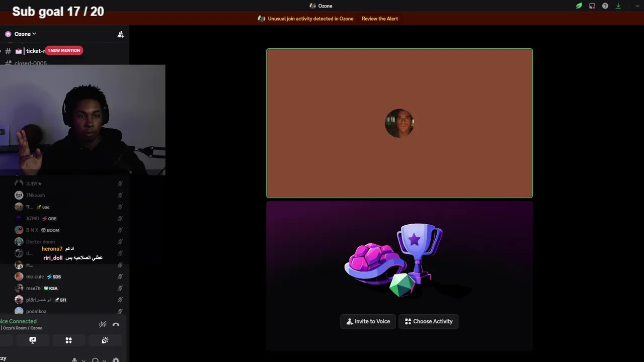
Task: Click 7Nkoosh's avatar
Action: (x=19, y=195)
